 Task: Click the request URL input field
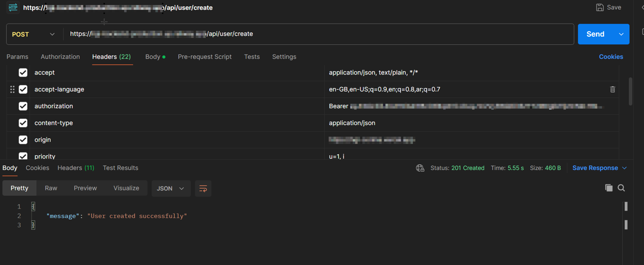[x=318, y=34]
